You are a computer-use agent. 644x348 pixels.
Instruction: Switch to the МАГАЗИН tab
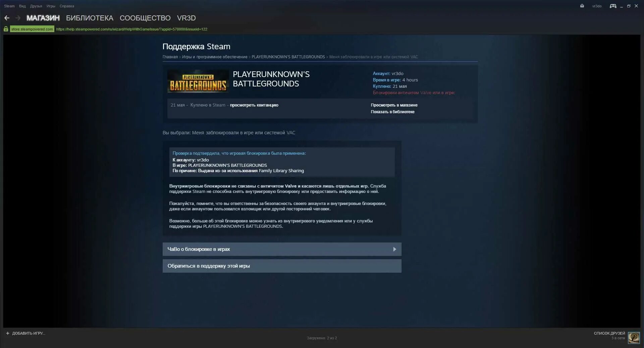click(x=43, y=18)
